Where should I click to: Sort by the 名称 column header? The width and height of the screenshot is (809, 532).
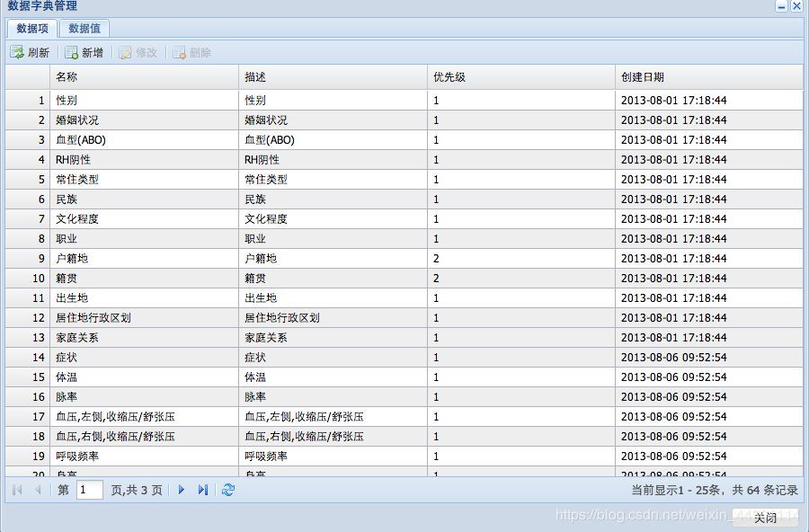(144, 77)
